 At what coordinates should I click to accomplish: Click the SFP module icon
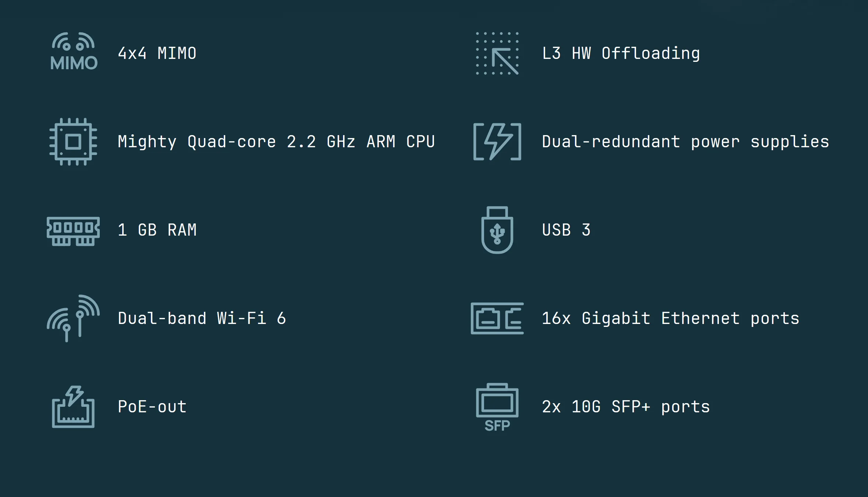[x=497, y=407]
